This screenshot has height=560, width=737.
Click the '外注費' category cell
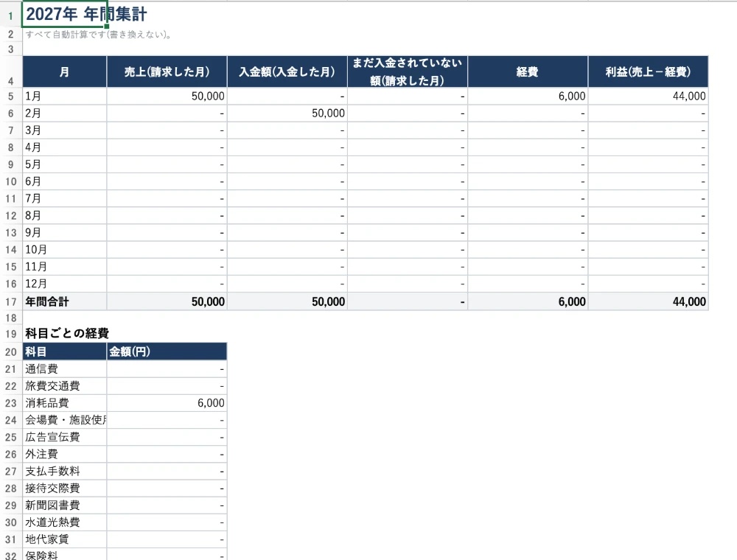click(x=64, y=455)
